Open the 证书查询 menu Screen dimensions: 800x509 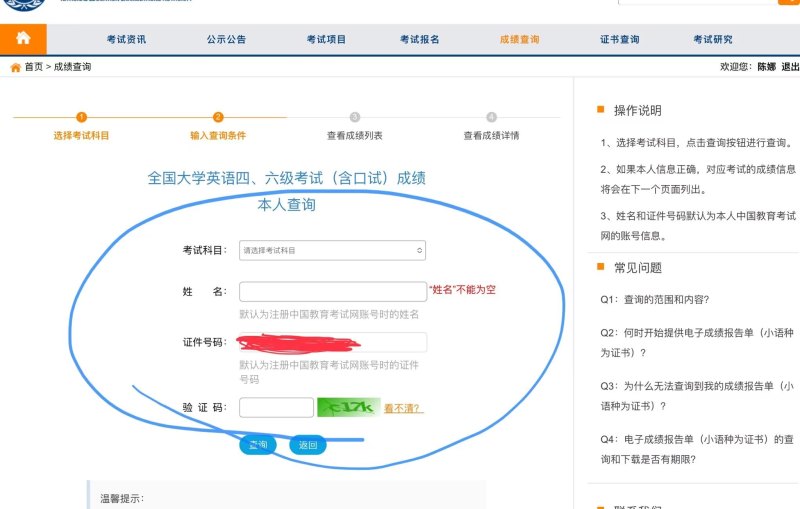point(619,39)
